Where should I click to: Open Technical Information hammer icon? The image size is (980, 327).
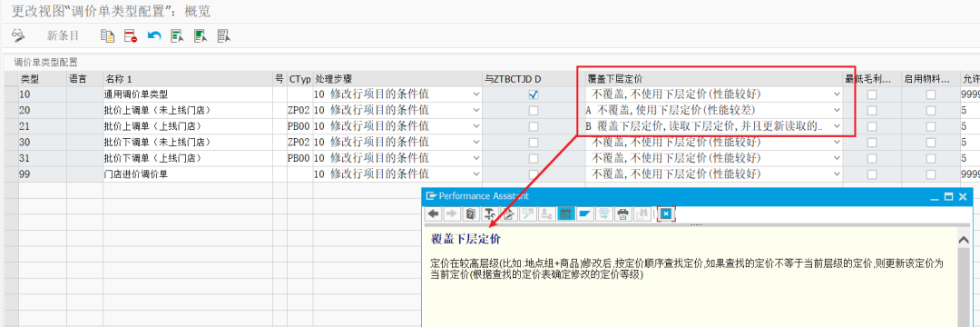click(490, 213)
